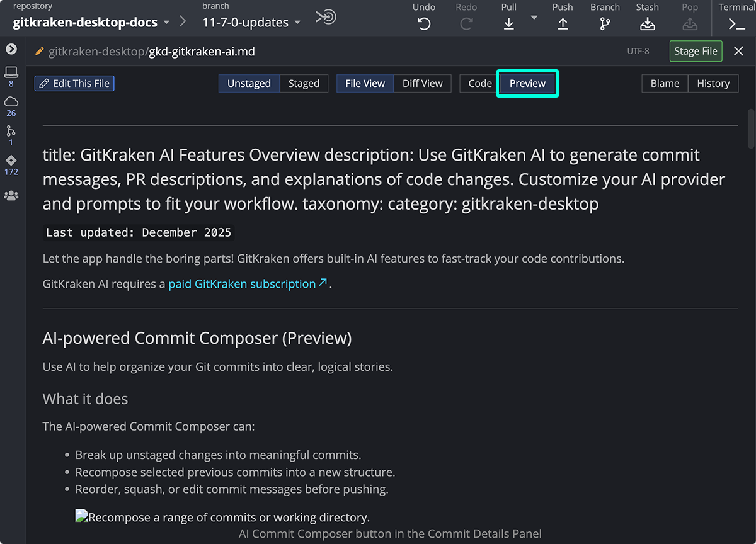Click the Edit This File button
The width and height of the screenshot is (756, 544).
pyautogui.click(x=74, y=83)
